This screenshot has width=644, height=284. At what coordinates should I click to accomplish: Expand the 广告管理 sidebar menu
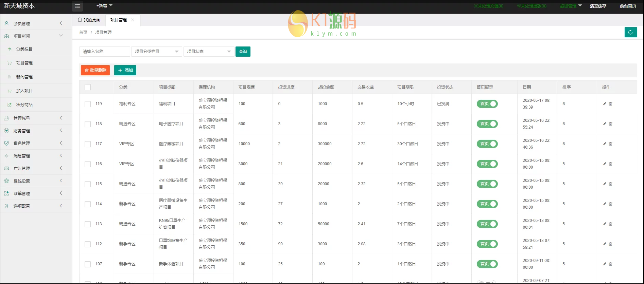click(x=36, y=168)
